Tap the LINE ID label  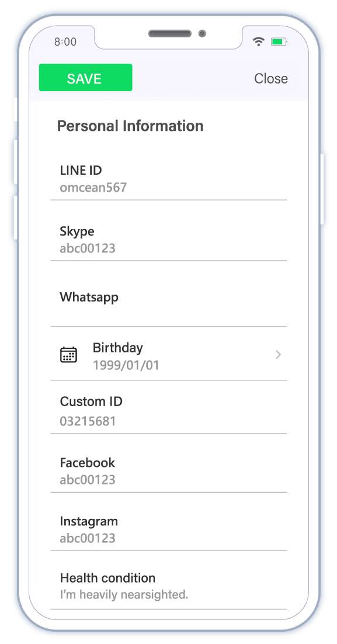(81, 170)
